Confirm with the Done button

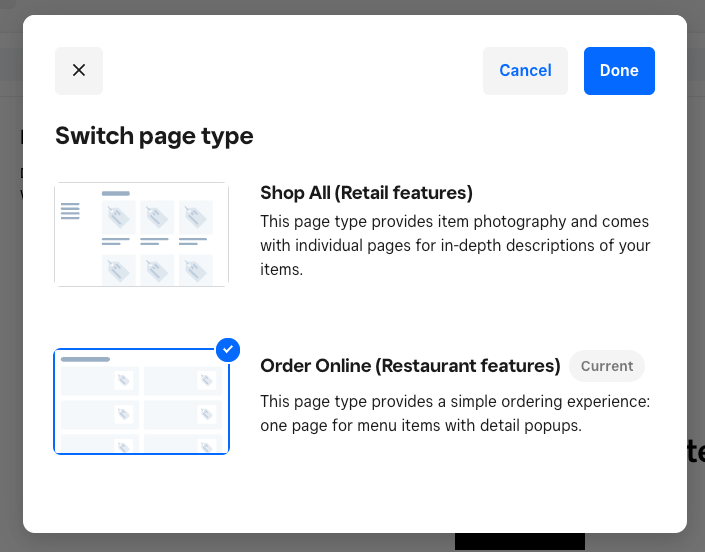tap(619, 71)
